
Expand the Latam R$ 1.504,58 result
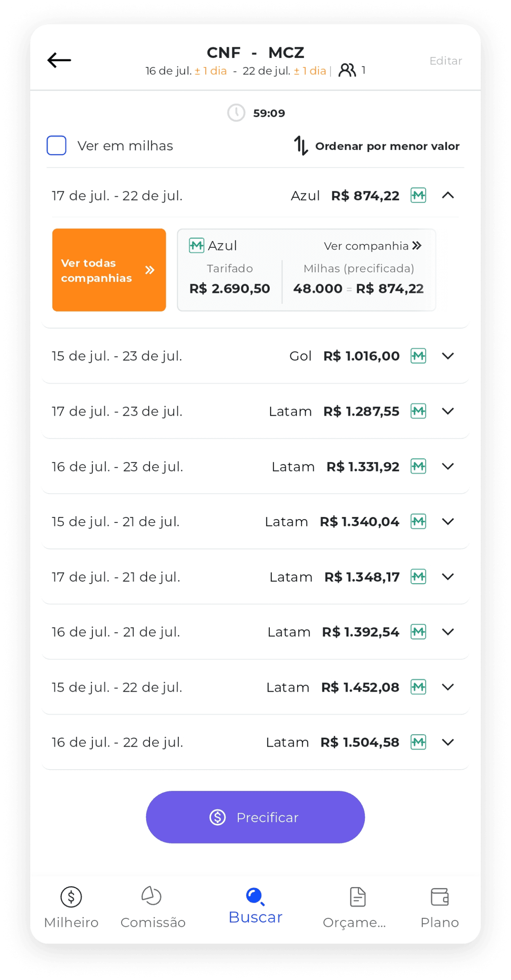[x=448, y=742]
